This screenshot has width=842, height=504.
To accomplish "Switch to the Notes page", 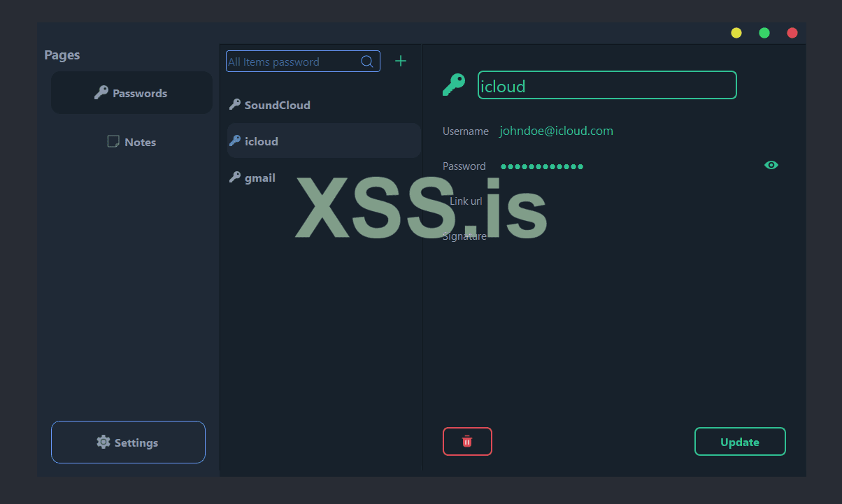I will (x=131, y=141).
